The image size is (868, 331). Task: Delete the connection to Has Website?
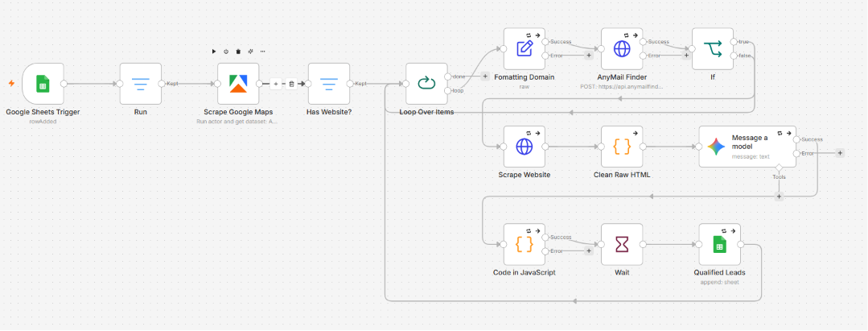point(291,84)
